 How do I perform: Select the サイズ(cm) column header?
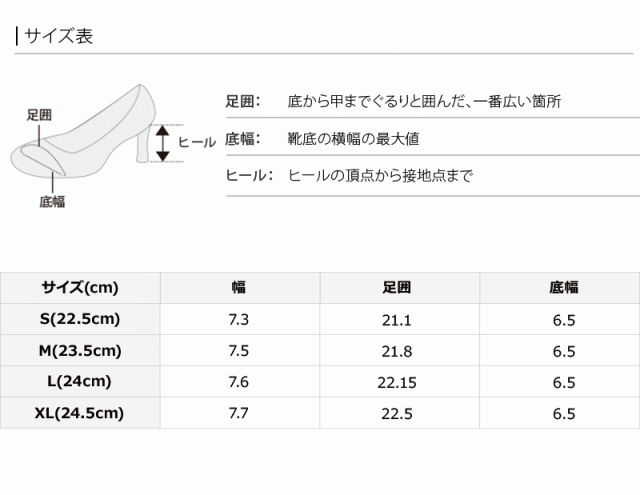pos(80,288)
